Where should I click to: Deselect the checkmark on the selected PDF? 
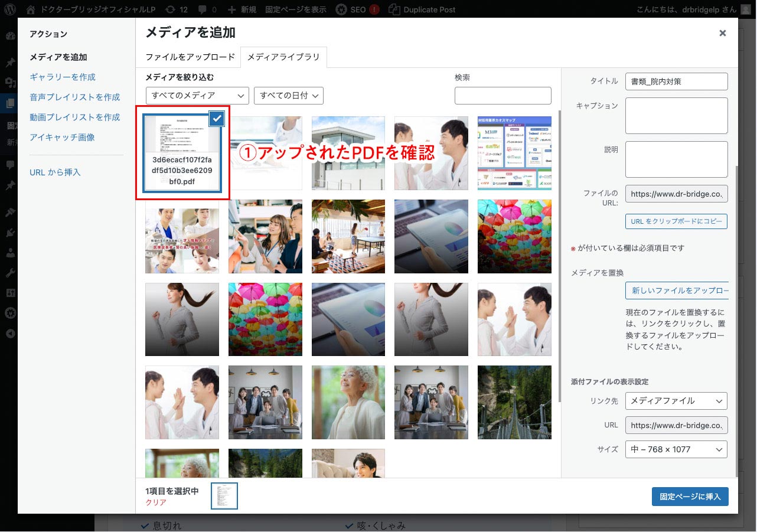click(x=217, y=119)
